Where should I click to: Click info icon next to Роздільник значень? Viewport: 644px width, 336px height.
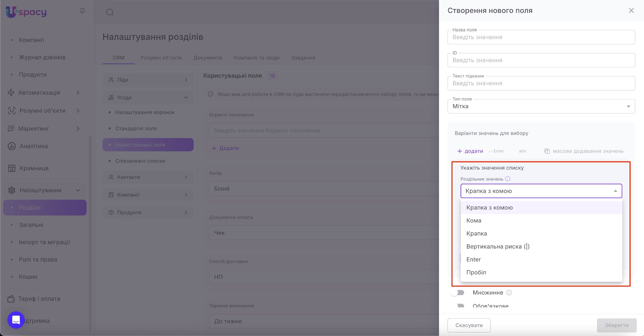pos(508,179)
